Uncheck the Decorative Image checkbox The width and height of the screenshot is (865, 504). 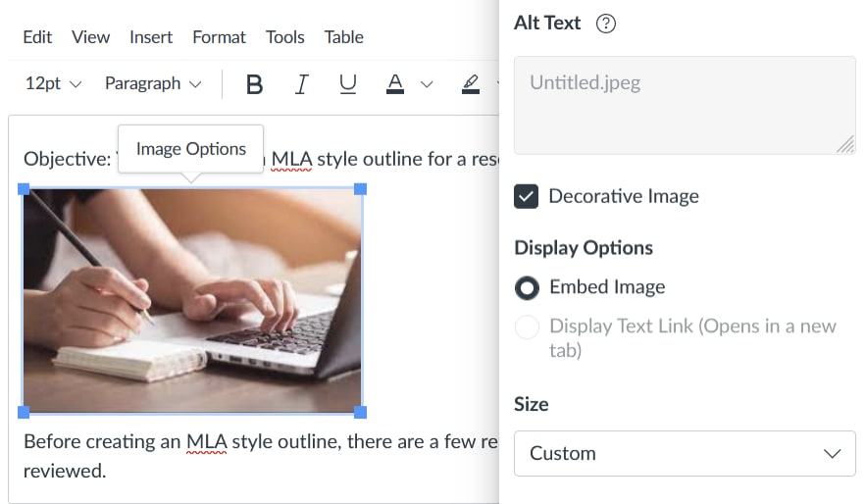[x=527, y=196]
